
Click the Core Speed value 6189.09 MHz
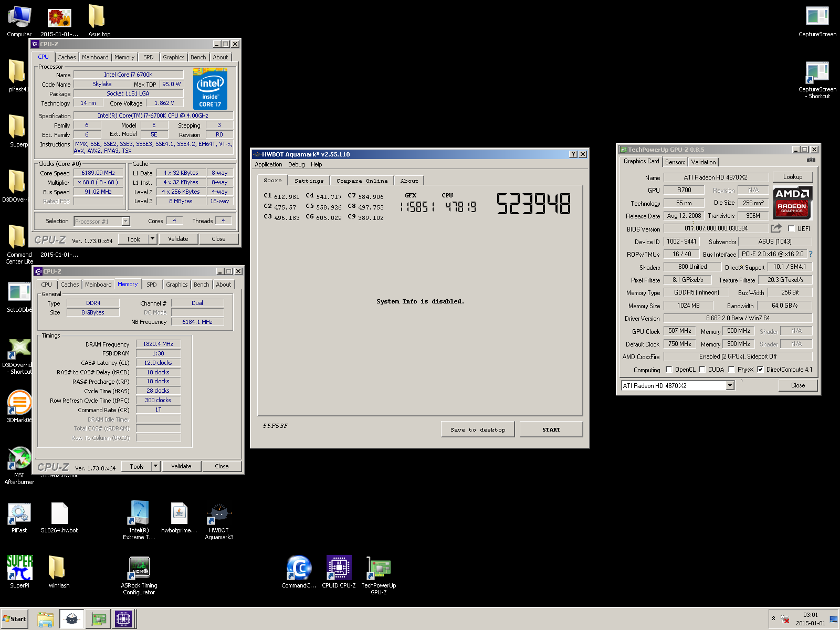[x=98, y=173]
